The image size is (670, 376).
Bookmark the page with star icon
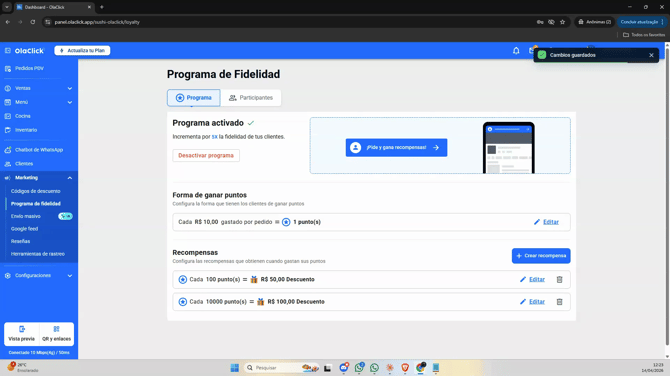point(562,22)
